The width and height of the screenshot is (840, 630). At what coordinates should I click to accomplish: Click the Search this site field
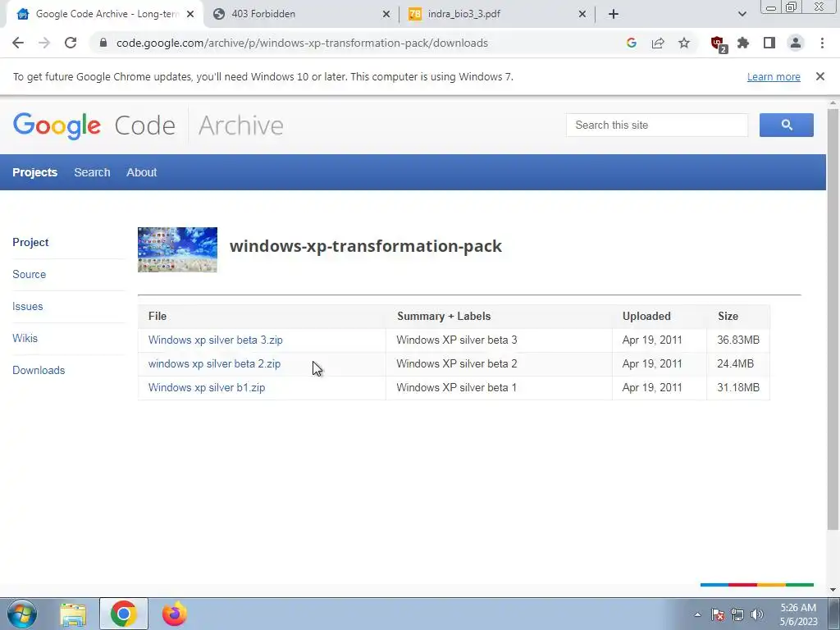657,125
